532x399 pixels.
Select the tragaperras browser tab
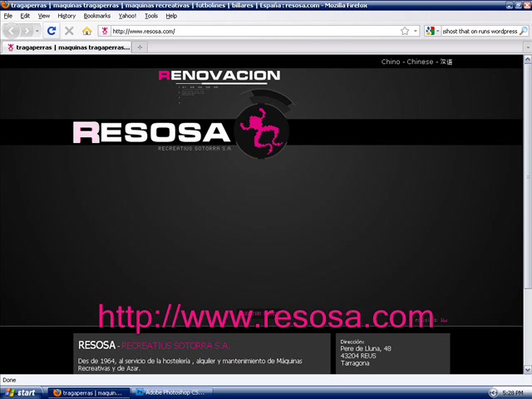(x=68, y=47)
